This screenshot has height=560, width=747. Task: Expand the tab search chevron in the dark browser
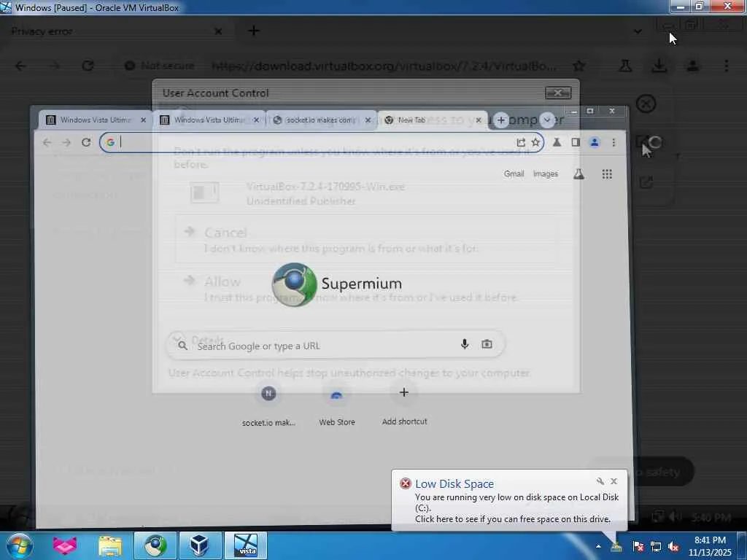(638, 31)
